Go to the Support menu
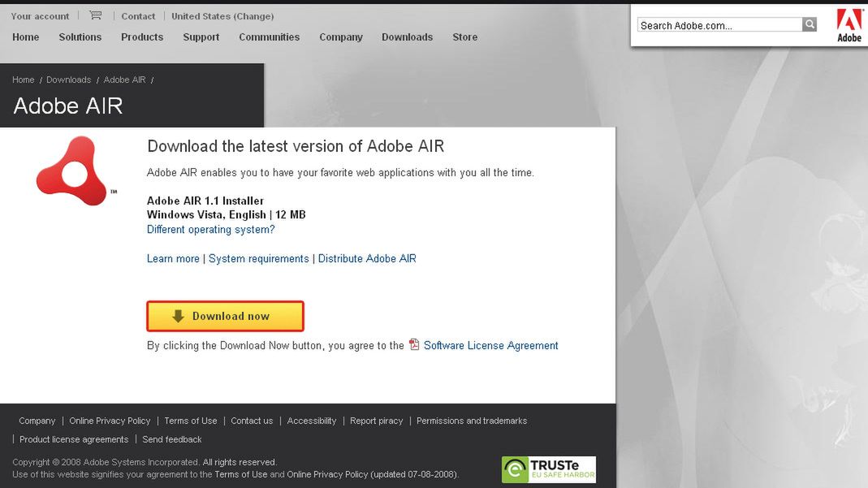The width and height of the screenshot is (868, 488). pos(201,37)
